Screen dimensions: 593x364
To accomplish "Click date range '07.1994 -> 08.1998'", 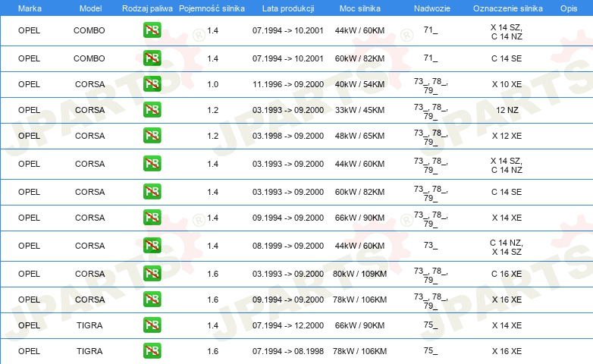I will [x=288, y=351].
